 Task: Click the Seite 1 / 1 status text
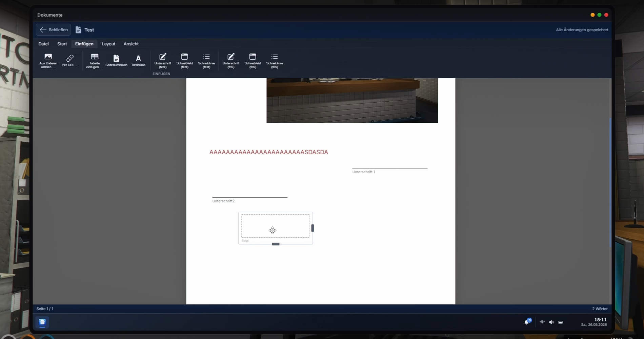[45, 309]
